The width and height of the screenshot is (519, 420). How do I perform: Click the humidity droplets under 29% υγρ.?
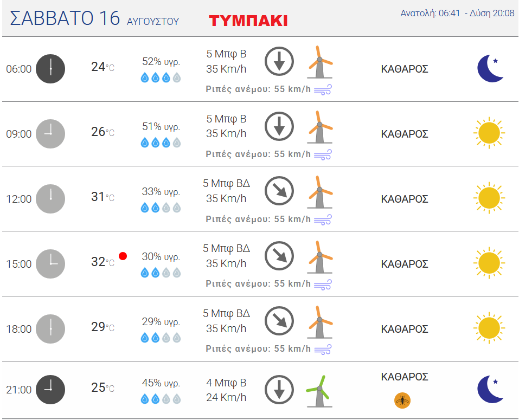coord(161,338)
